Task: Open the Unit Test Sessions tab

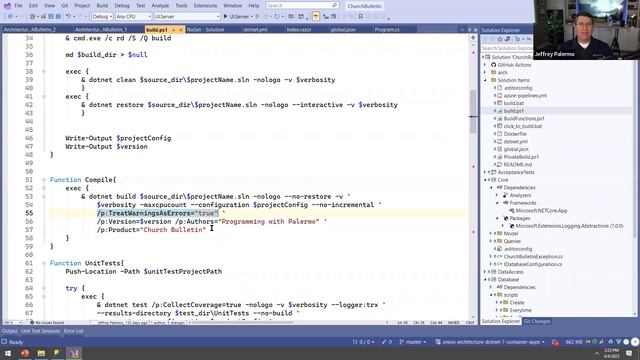Action: pyautogui.click(x=40, y=331)
